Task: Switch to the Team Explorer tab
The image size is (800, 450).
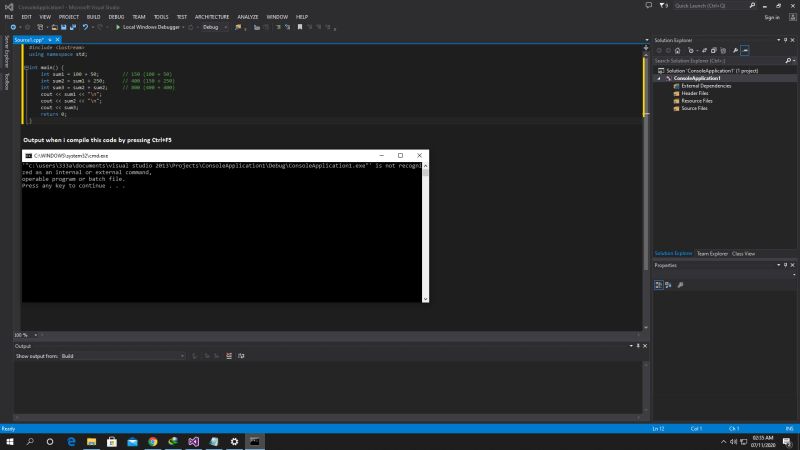Action: 712,254
